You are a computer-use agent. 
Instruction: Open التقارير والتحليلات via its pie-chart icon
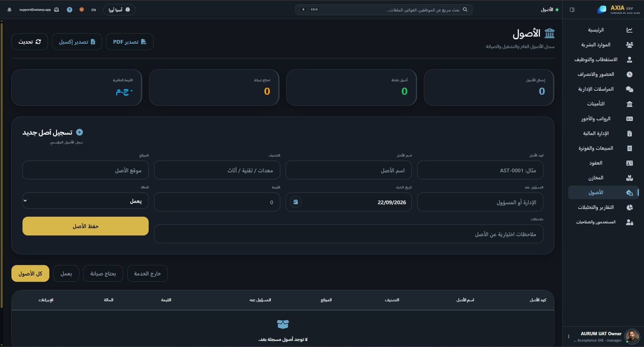pyautogui.click(x=630, y=208)
